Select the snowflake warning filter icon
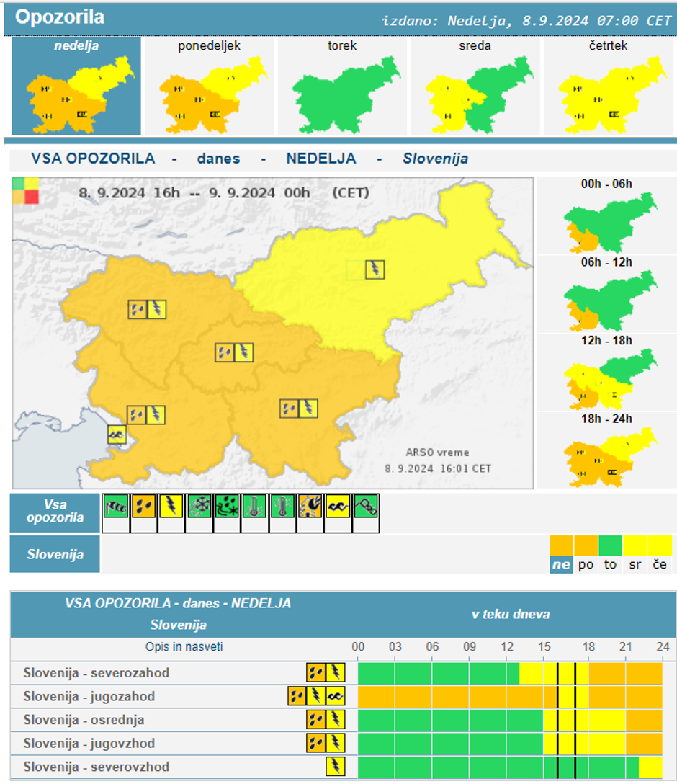Image resolution: width=677 pixels, height=784 pixels. coord(199,506)
